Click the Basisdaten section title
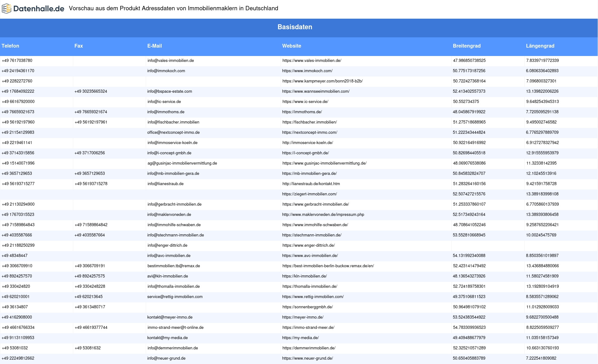The height and width of the screenshot is (364, 598). point(295,27)
